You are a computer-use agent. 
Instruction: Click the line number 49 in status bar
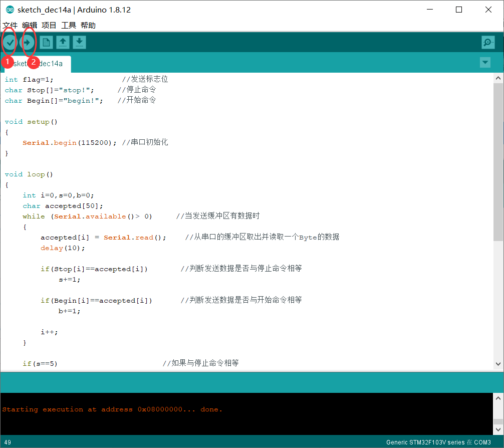coord(8,442)
